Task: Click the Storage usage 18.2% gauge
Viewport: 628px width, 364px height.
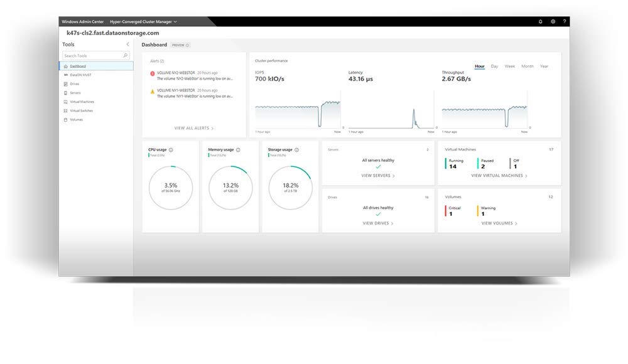Action: click(290, 188)
